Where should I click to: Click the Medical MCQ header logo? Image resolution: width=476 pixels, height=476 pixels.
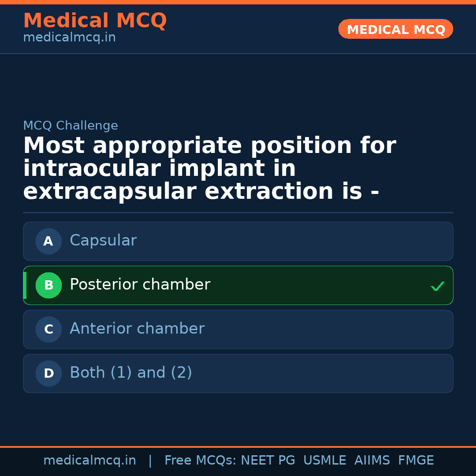(95, 21)
